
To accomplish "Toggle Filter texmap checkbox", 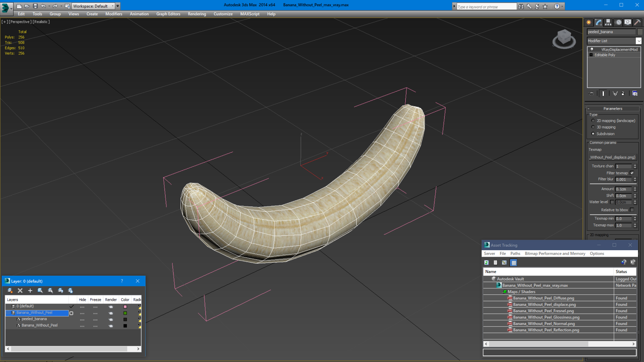I will point(632,173).
